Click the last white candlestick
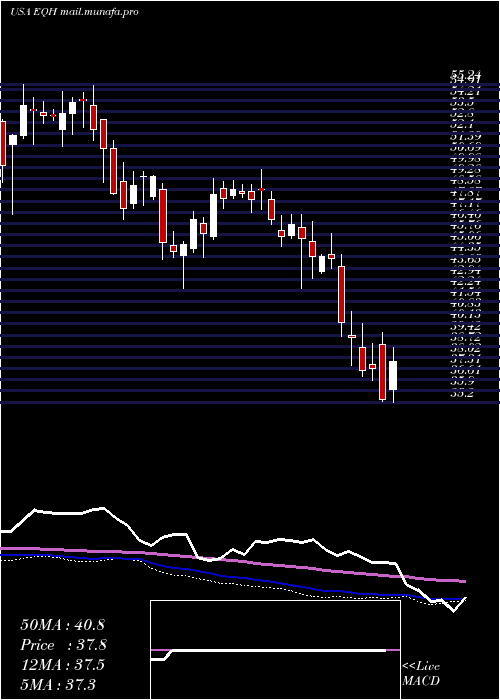The image size is (500, 700). 393,375
